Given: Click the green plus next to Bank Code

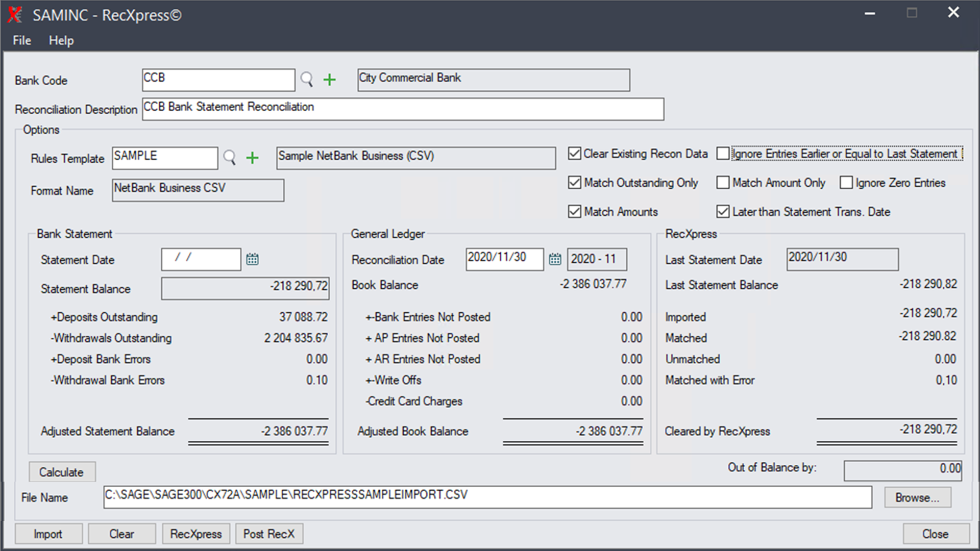Looking at the screenshot, I should pyautogui.click(x=330, y=80).
